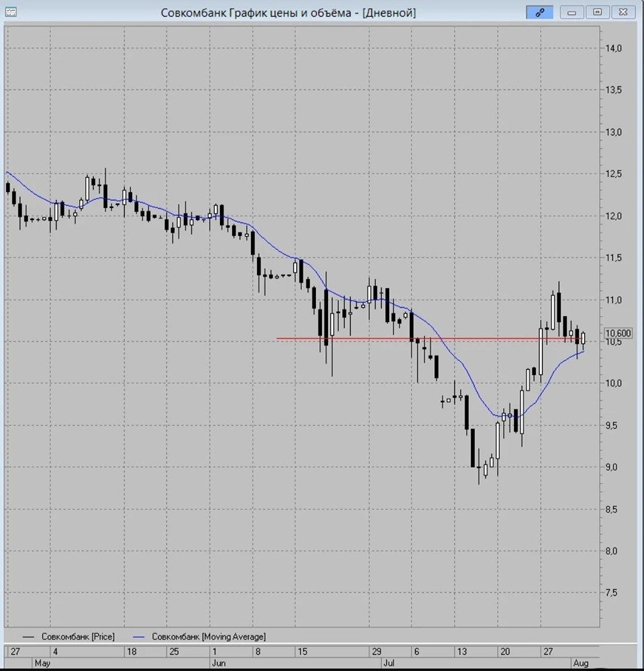Click the 8,0 price axis label
644x671 pixels.
pyautogui.click(x=611, y=551)
